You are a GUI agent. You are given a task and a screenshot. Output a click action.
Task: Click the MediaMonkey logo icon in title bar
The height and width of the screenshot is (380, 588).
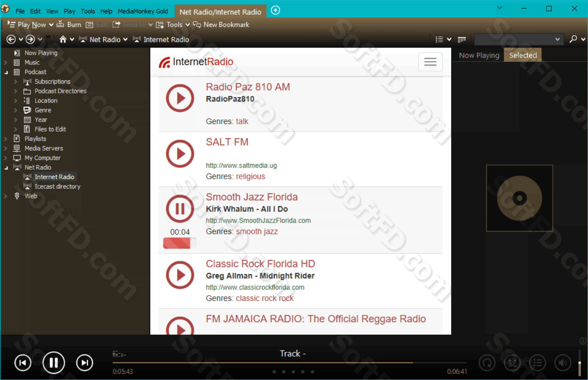click(x=5, y=9)
